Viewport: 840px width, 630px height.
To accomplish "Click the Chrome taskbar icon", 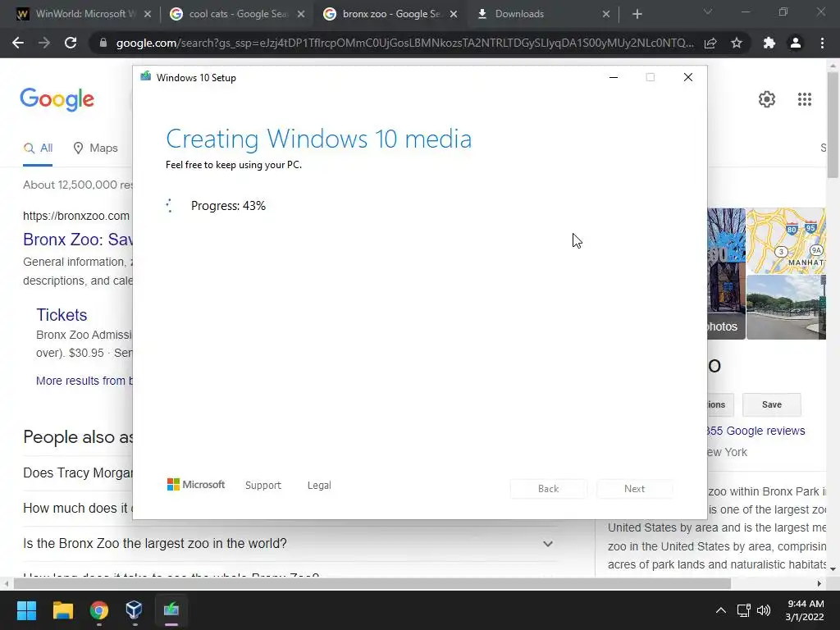I will (x=99, y=610).
